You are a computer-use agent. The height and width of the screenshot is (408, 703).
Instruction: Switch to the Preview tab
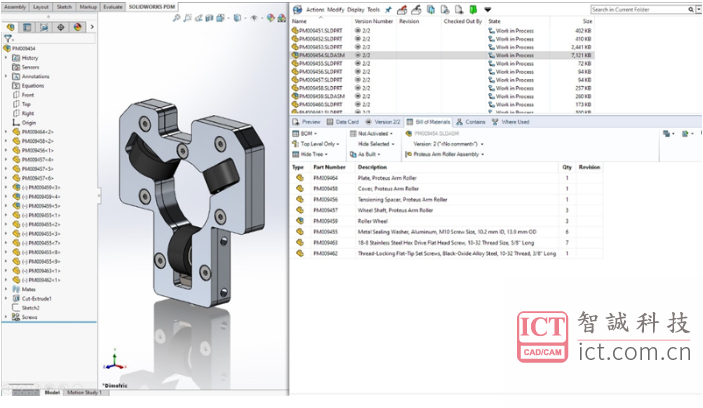coord(306,122)
